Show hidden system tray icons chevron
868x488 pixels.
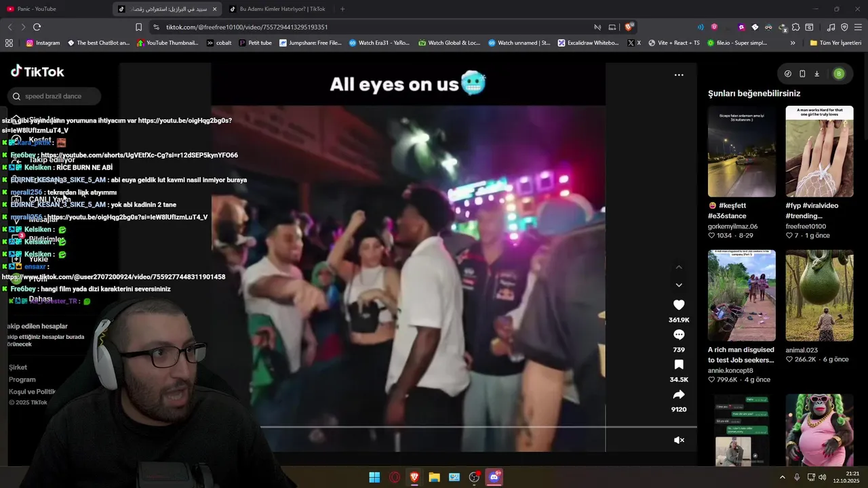[782, 477]
